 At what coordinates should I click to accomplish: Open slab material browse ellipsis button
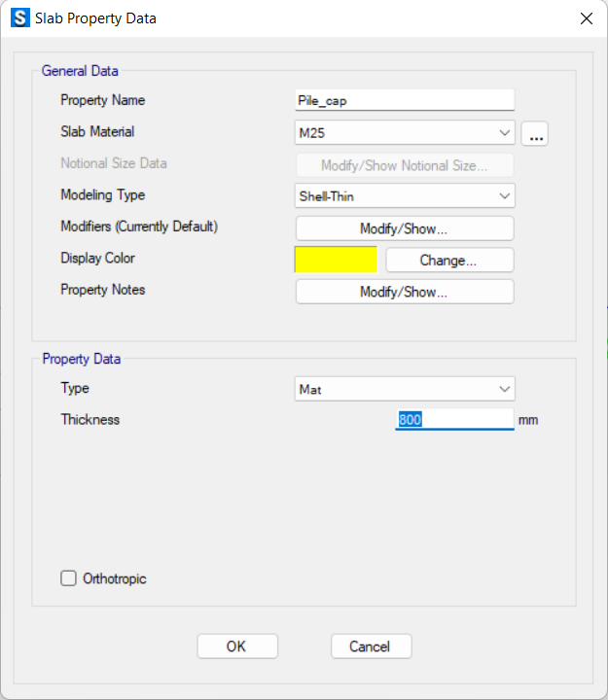[535, 133]
